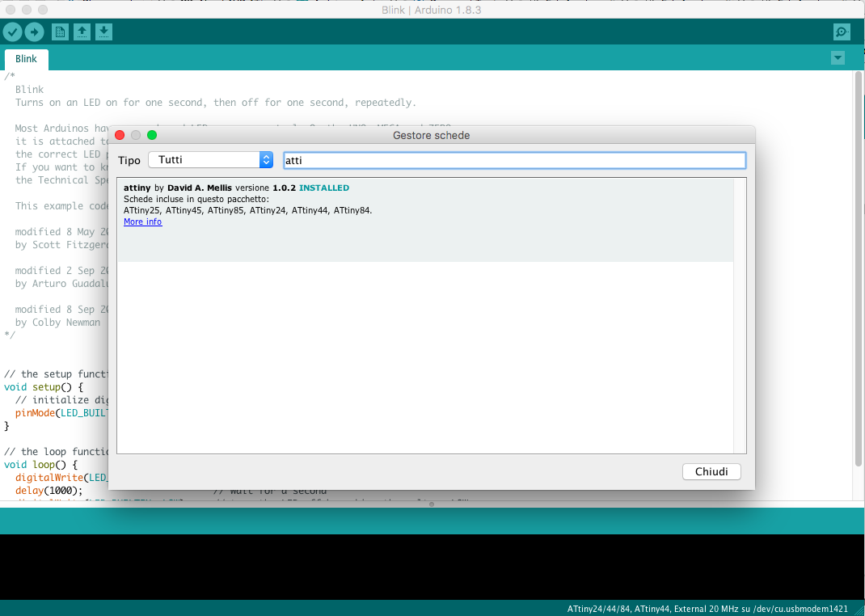Click the Chiudi button
Viewport: 865px width, 616px height.
point(711,471)
